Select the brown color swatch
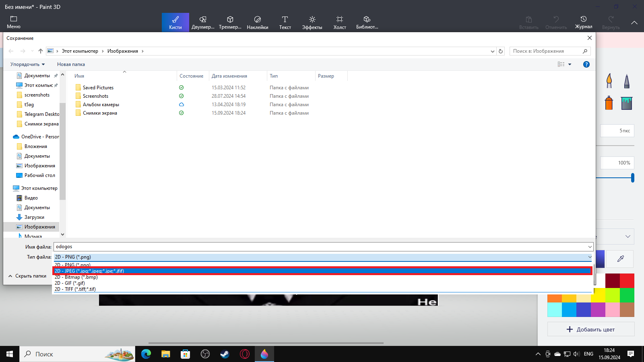 point(627,310)
